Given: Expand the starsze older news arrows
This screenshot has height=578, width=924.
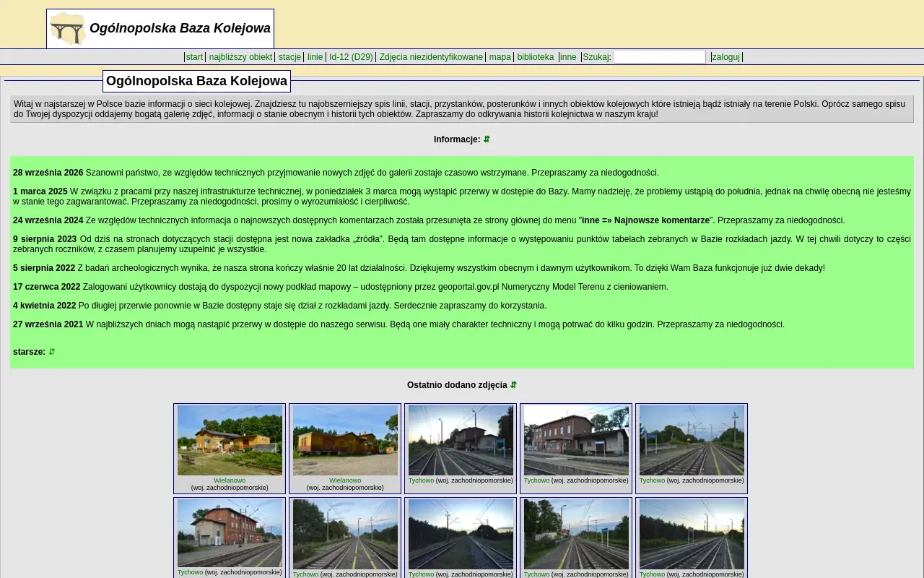Looking at the screenshot, I should pyautogui.click(x=52, y=352).
